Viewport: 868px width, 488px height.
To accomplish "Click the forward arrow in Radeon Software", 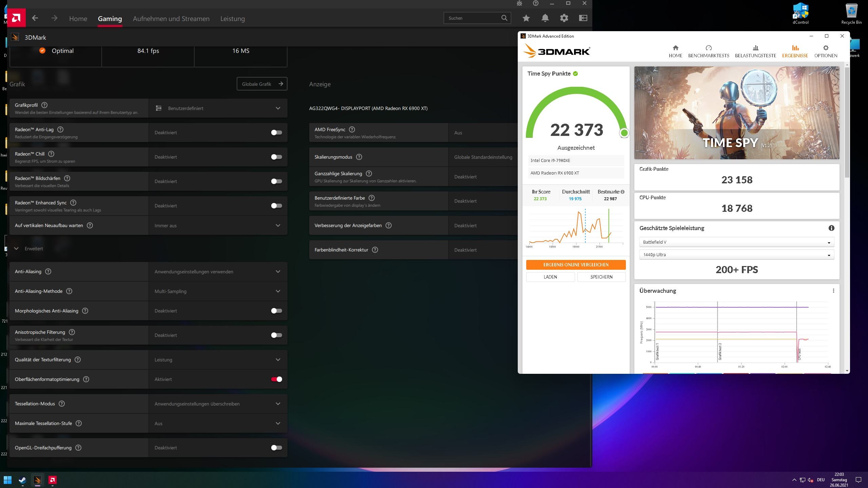I will pyautogui.click(x=54, y=18).
